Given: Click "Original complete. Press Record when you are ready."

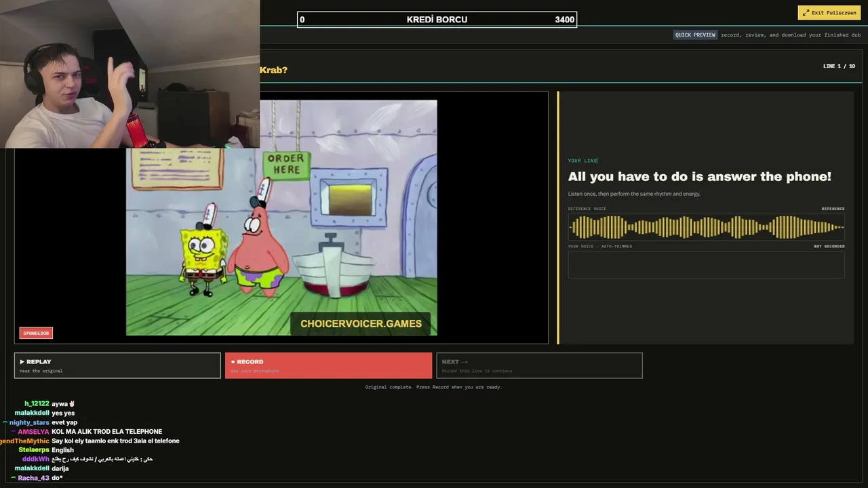Looking at the screenshot, I should (433, 387).
